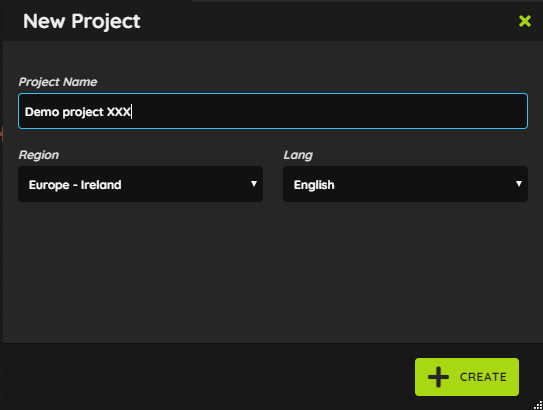Click the "Demo project XXX" text in the field
The width and height of the screenshot is (543, 410).
click(78, 112)
